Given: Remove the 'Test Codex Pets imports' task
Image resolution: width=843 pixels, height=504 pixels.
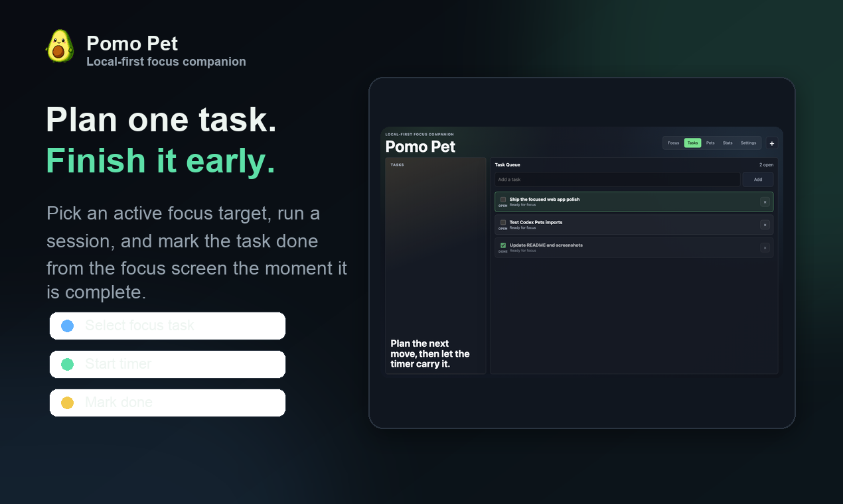Looking at the screenshot, I should coord(765,225).
